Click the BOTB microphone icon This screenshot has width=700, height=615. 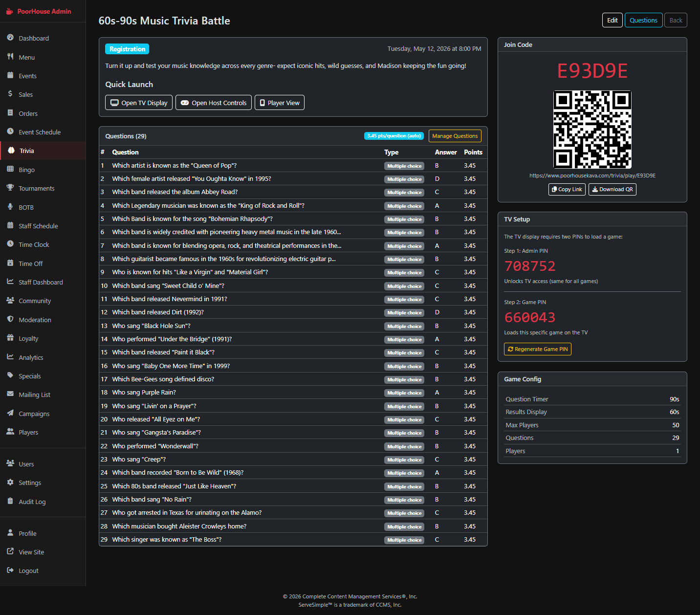(10, 207)
